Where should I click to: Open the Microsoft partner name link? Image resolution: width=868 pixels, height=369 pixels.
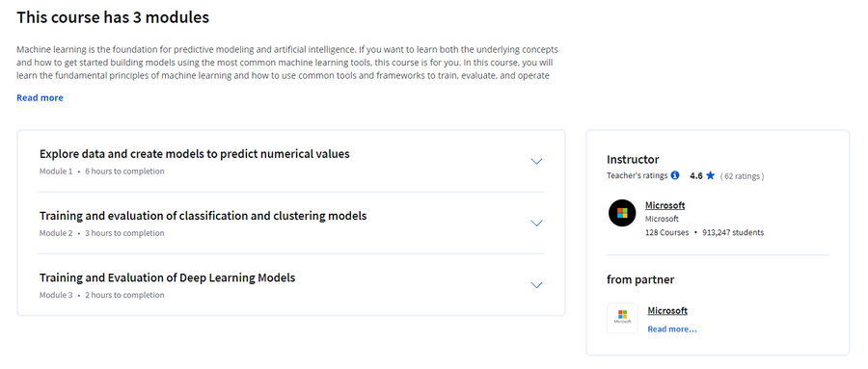tap(667, 311)
